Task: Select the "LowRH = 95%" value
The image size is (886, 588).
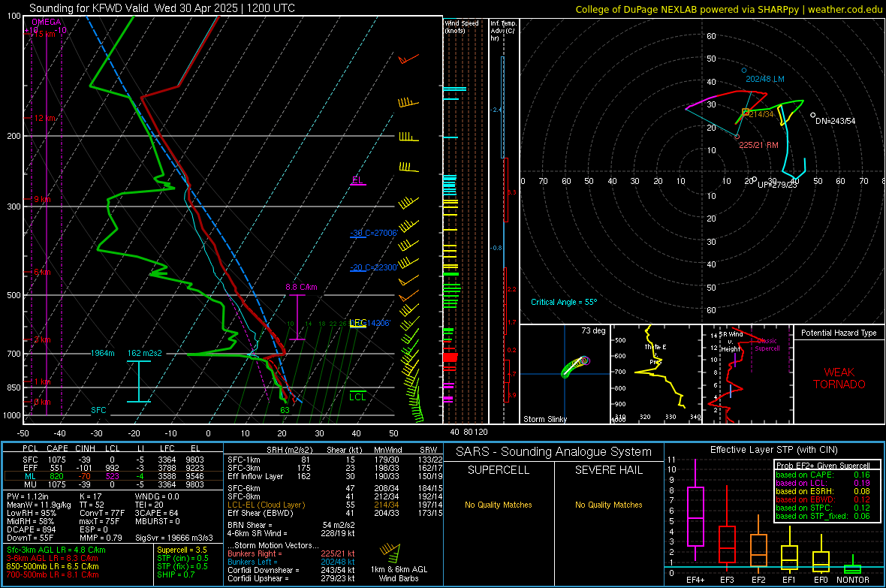Action: [31, 514]
